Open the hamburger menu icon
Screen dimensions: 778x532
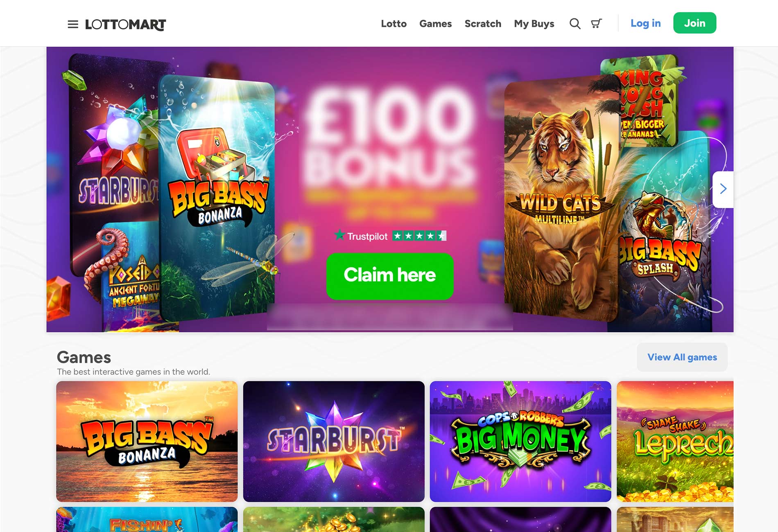(x=73, y=24)
